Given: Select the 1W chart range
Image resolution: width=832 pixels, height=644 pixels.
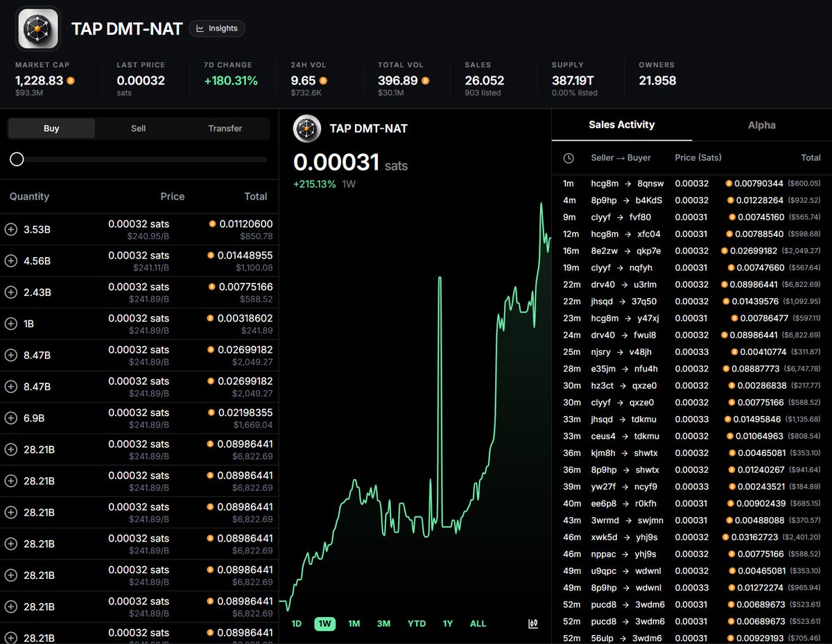Looking at the screenshot, I should click(324, 624).
